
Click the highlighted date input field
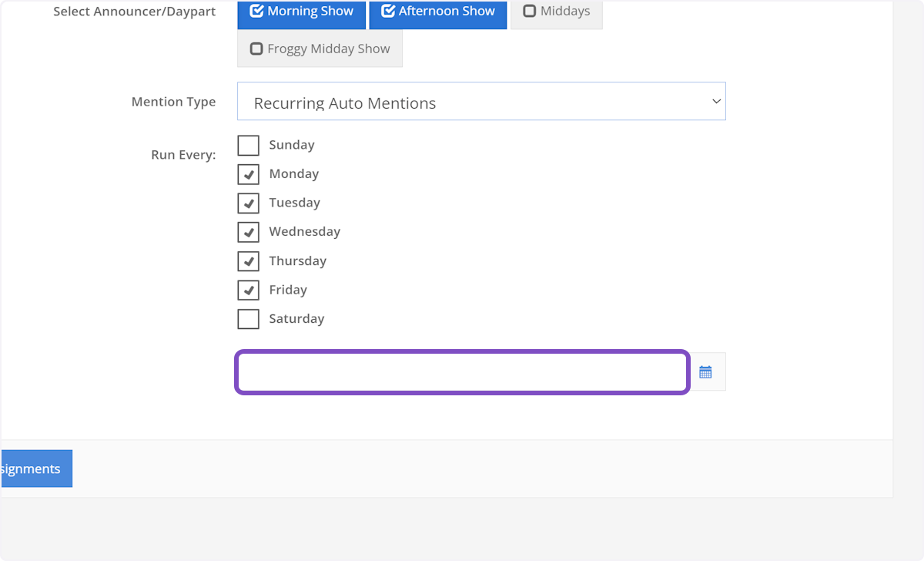(462, 371)
